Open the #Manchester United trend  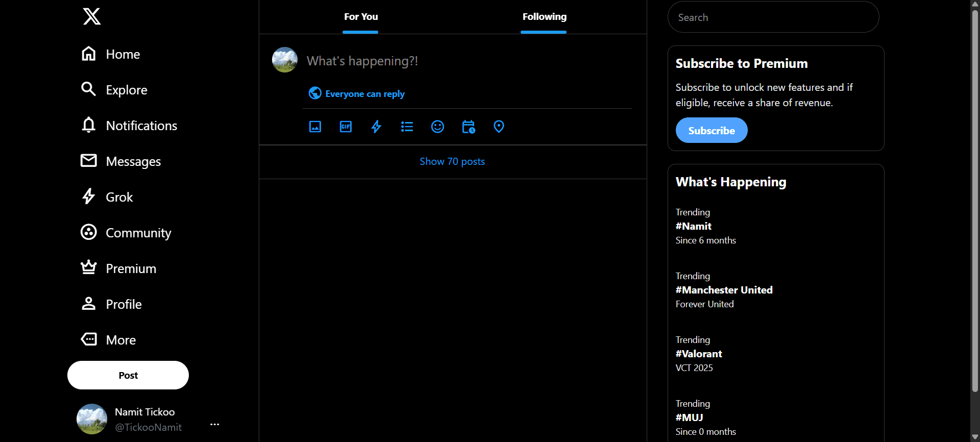point(724,290)
